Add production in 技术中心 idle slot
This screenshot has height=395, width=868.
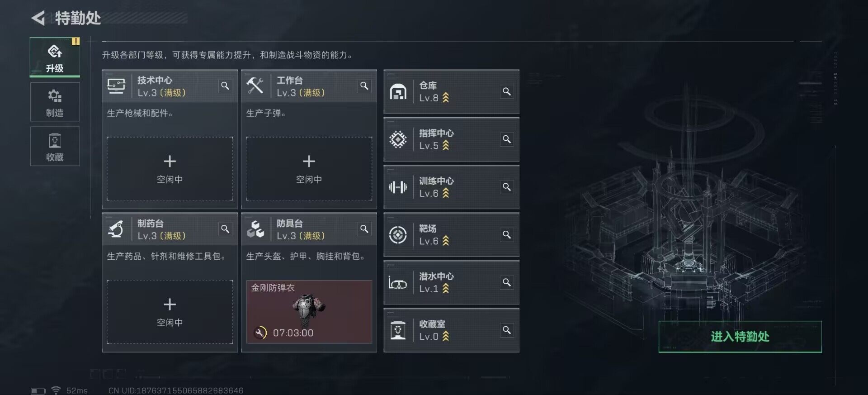170,169
